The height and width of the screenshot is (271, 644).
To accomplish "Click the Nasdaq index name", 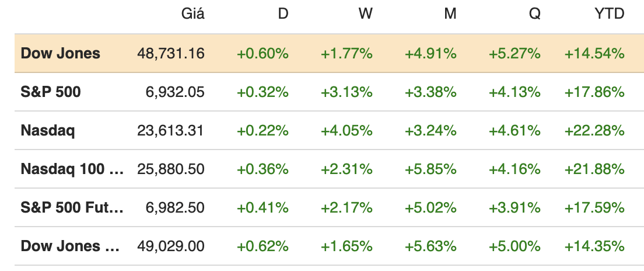I will (48, 131).
